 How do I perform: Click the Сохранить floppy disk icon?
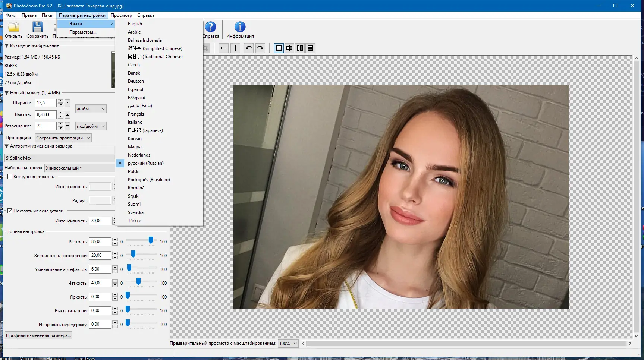(x=37, y=27)
